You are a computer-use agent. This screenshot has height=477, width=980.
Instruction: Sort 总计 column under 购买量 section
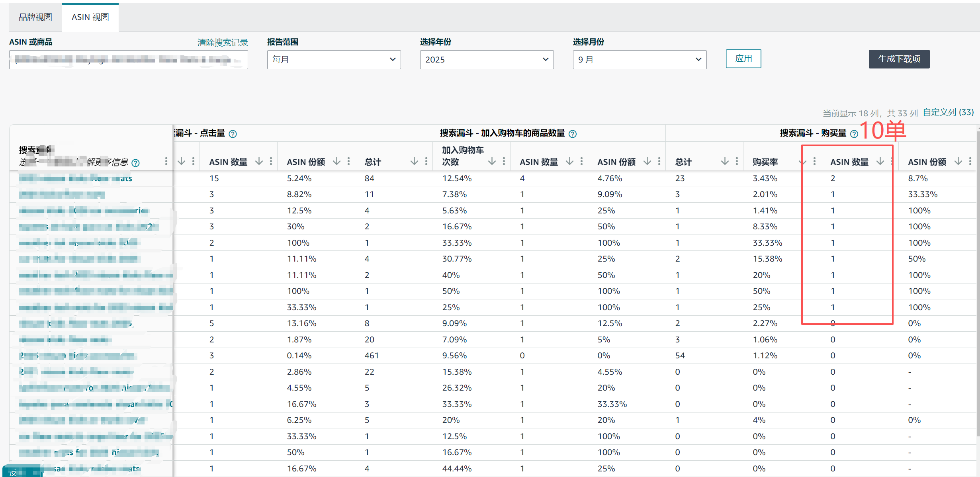click(725, 161)
